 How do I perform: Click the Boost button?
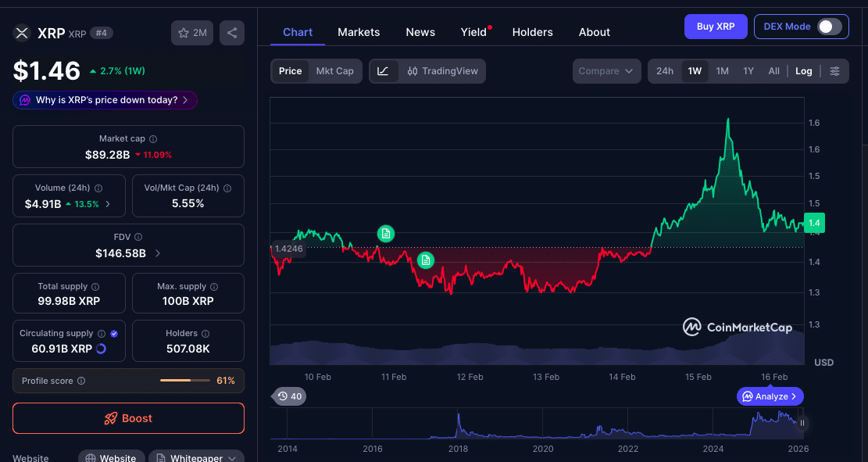(x=128, y=418)
